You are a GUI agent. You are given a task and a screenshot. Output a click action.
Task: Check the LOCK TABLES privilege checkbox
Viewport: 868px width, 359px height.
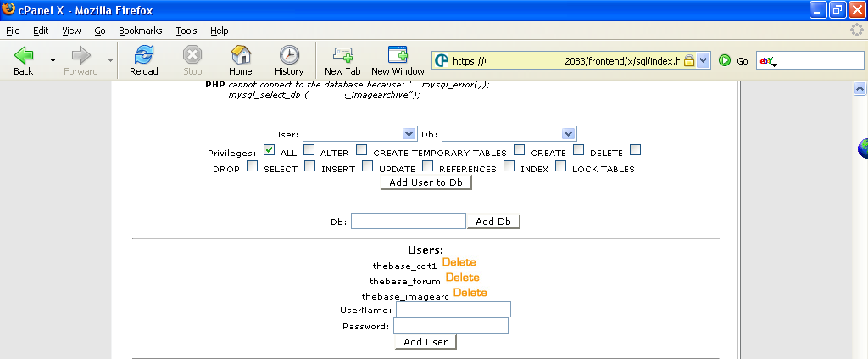pos(561,165)
